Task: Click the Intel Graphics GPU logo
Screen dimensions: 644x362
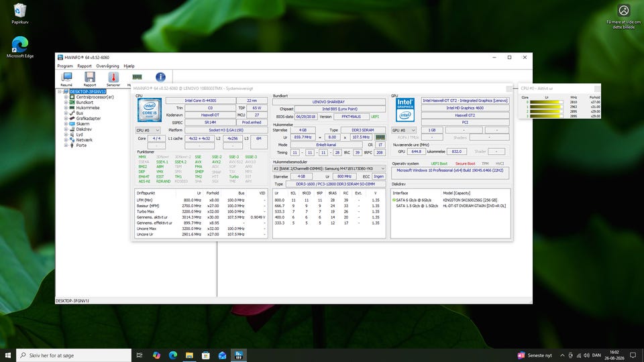Action: click(x=405, y=109)
